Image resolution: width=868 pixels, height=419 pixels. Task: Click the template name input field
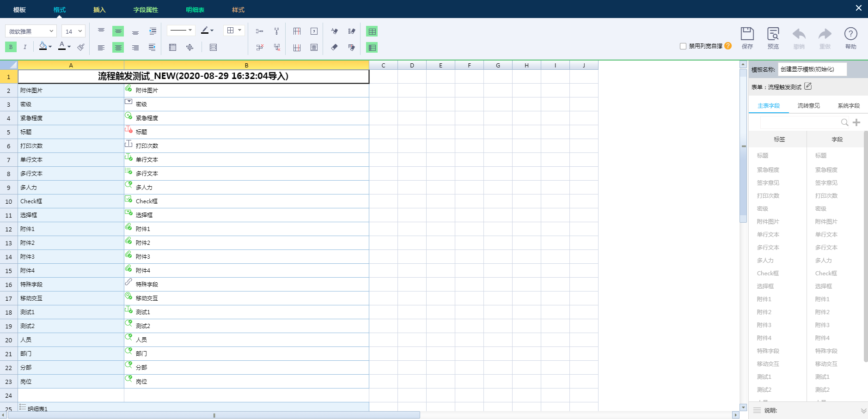(x=812, y=69)
